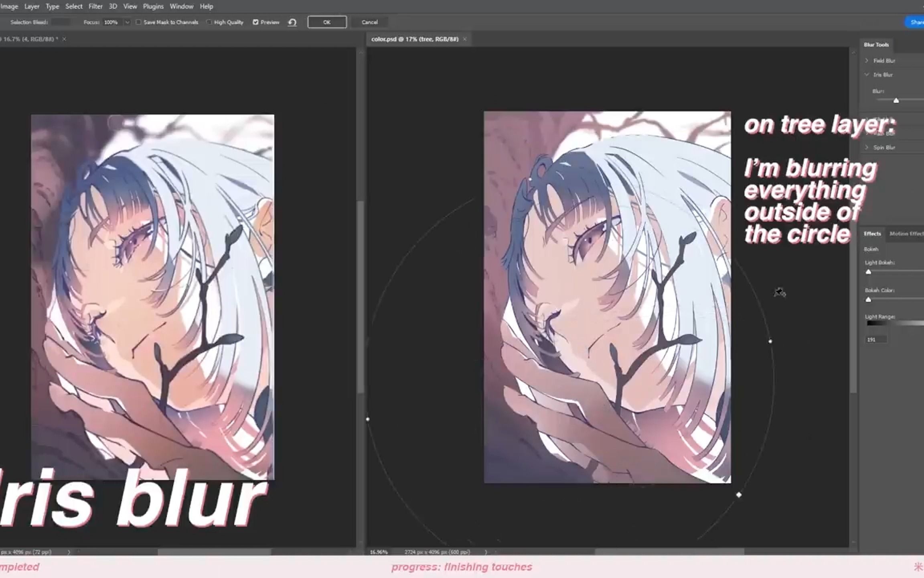Switch to the Motion Effects tab
Image resolution: width=924 pixels, height=578 pixels.
[906, 234]
